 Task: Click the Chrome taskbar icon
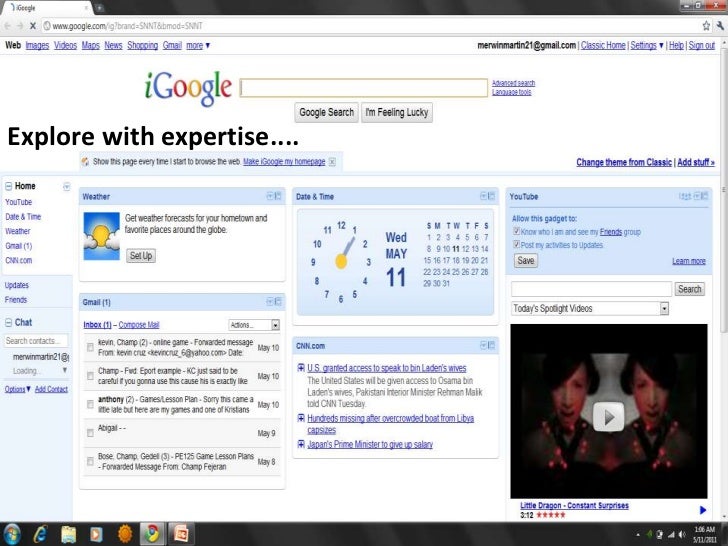[x=151, y=534]
